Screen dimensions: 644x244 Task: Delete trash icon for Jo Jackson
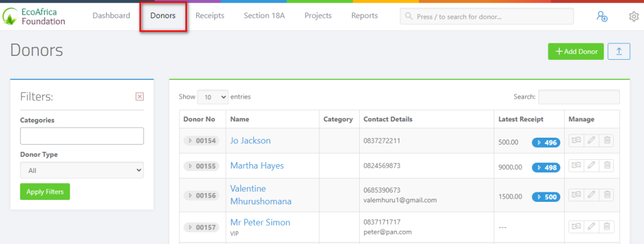point(607,140)
